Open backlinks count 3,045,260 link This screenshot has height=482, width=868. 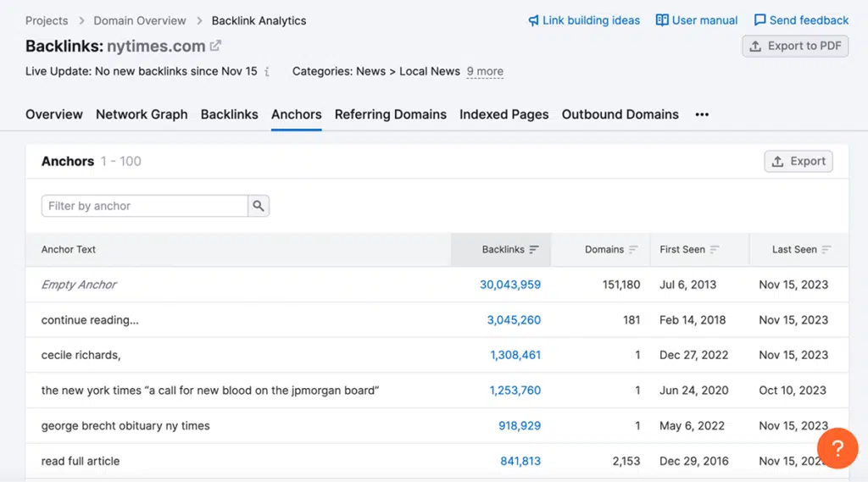(514, 320)
